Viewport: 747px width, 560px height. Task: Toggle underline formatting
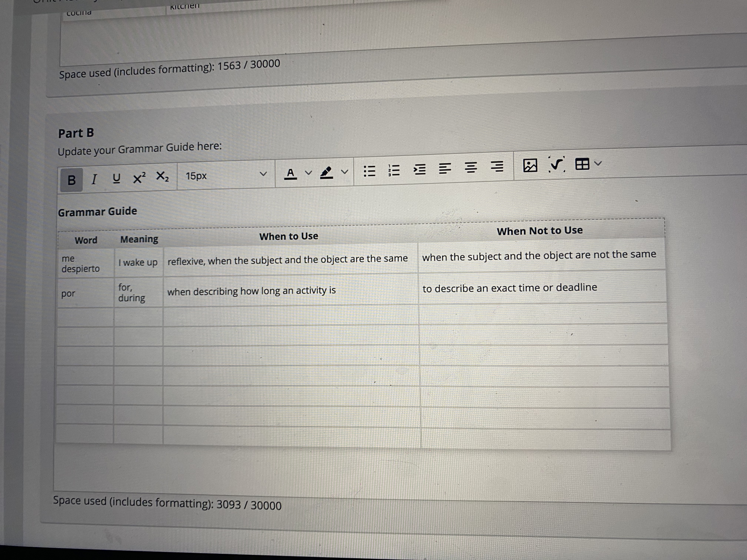coord(116,178)
